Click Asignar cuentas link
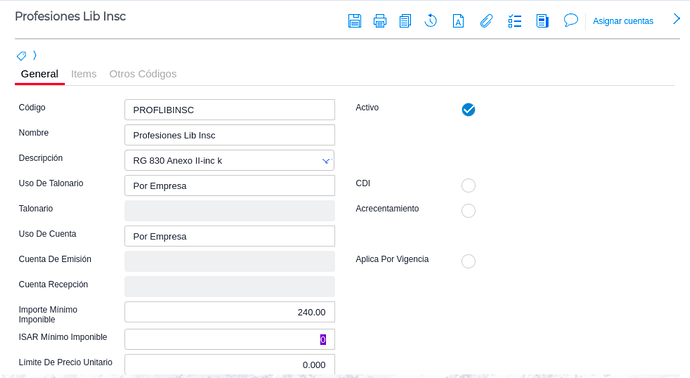This screenshot has height=378, width=690. 623,21
